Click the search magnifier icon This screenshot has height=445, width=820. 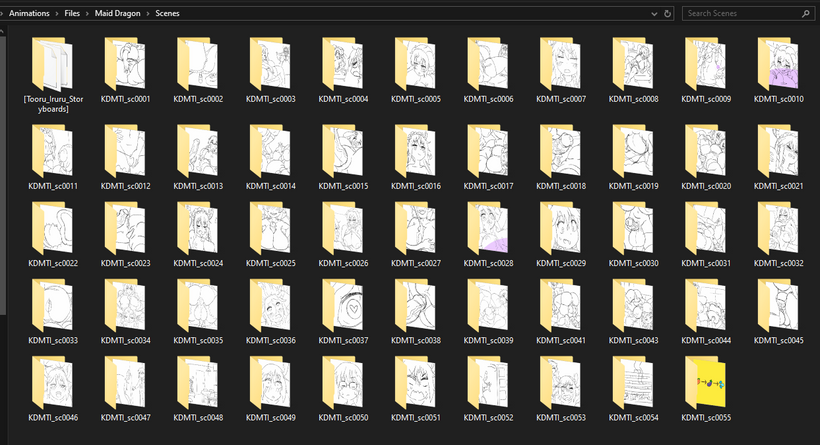805,13
